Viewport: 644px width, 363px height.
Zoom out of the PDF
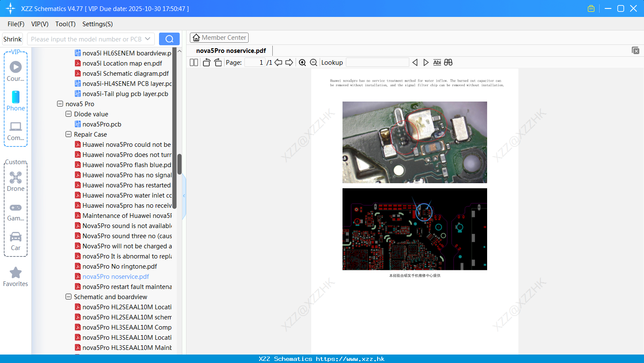click(313, 62)
